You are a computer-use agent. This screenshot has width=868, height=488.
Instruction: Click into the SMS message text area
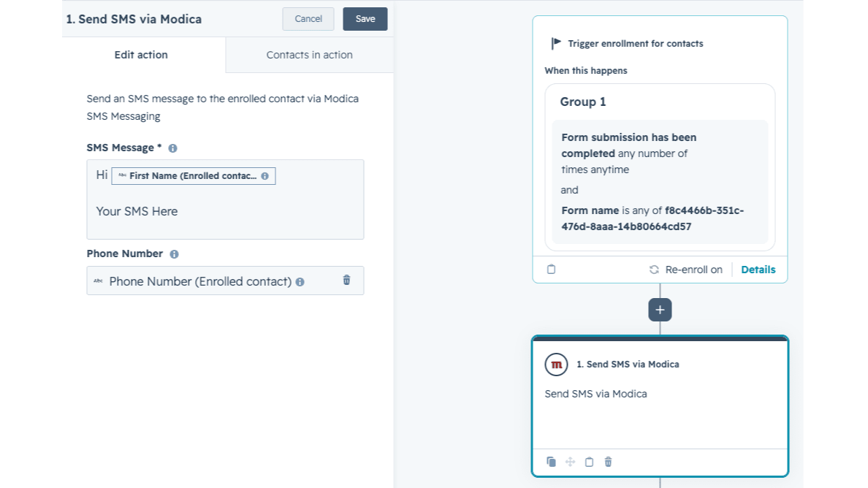(225, 199)
